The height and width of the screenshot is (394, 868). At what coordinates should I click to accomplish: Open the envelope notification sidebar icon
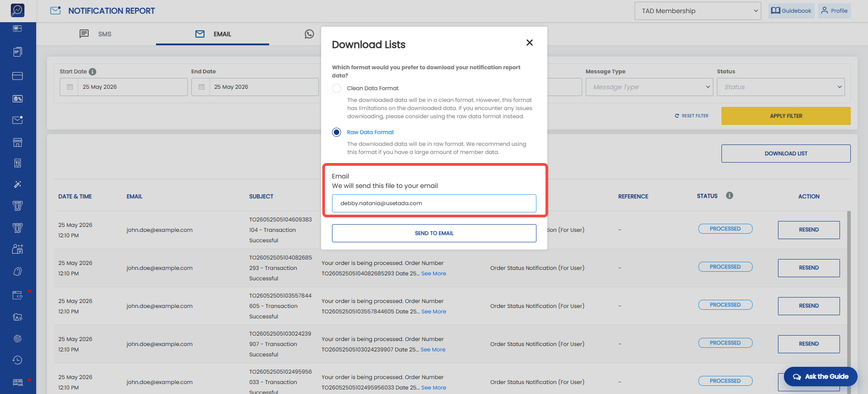click(18, 120)
